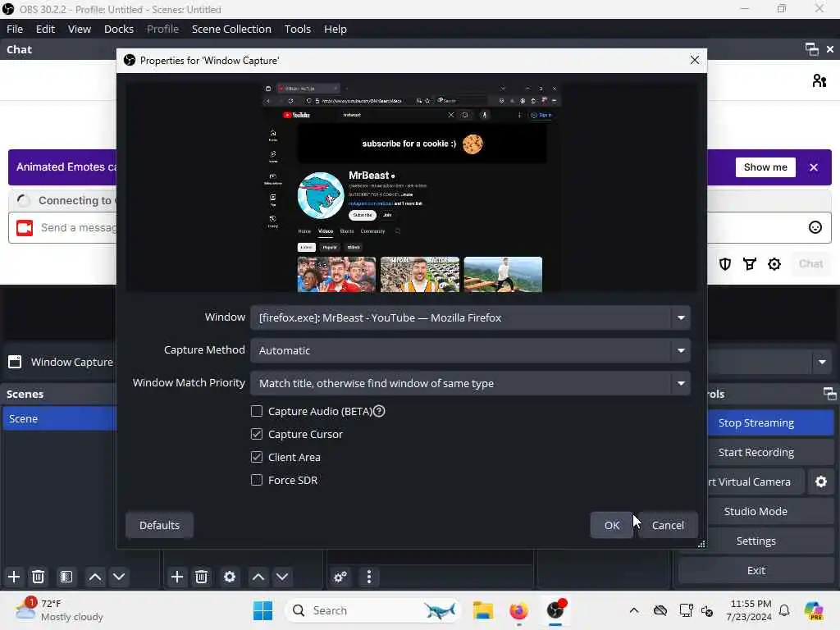Move scene down arrow

pos(119,577)
